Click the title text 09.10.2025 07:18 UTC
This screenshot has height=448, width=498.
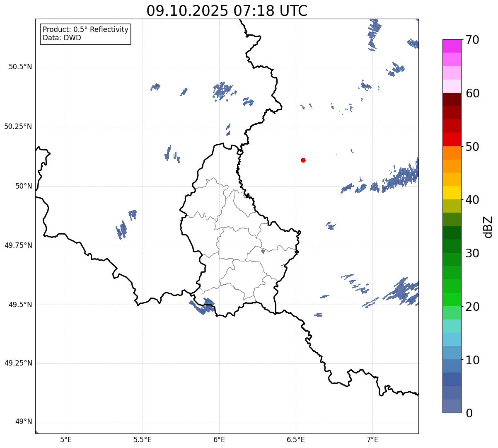click(x=227, y=11)
